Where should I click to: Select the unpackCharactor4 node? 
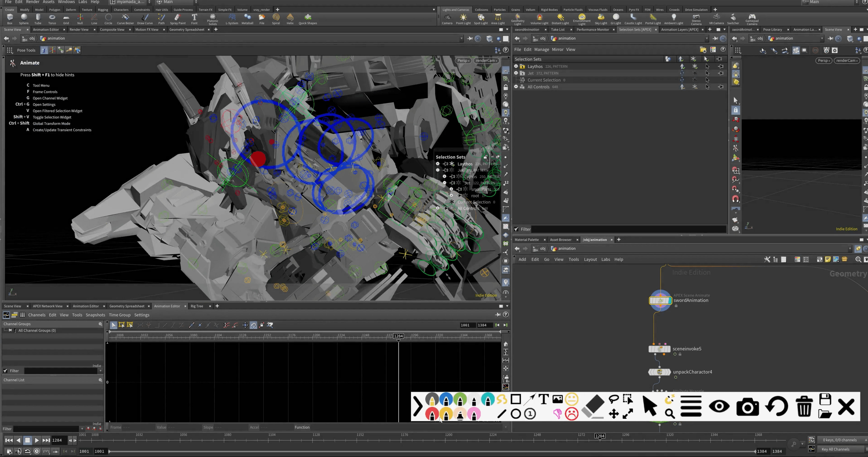click(660, 372)
